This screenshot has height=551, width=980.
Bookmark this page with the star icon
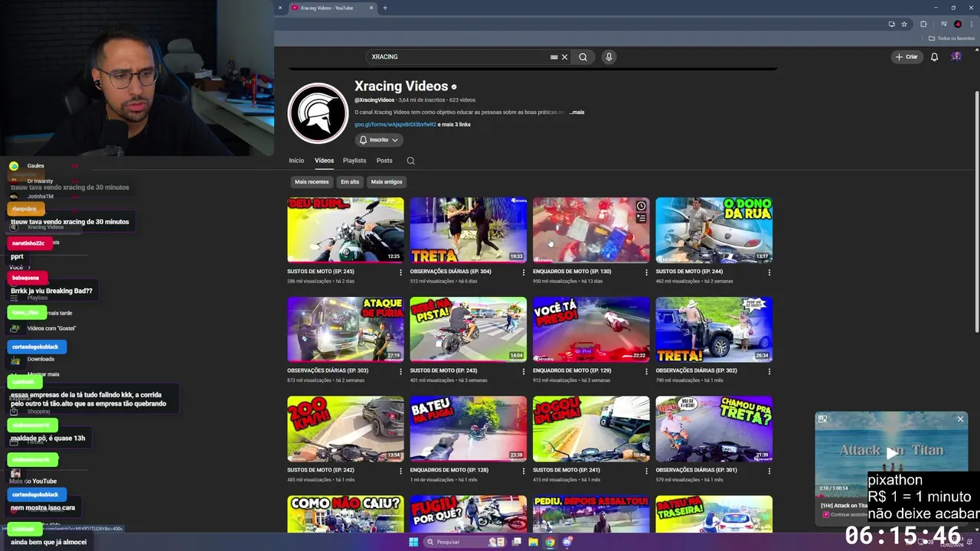pyautogui.click(x=904, y=24)
